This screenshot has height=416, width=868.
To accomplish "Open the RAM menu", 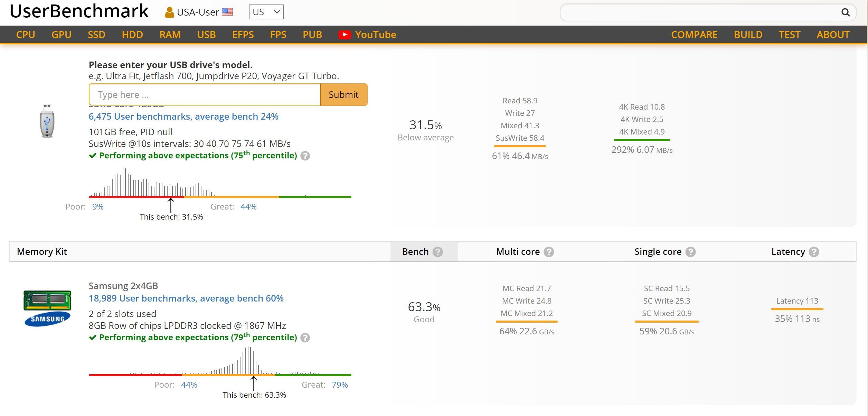I will tap(170, 35).
